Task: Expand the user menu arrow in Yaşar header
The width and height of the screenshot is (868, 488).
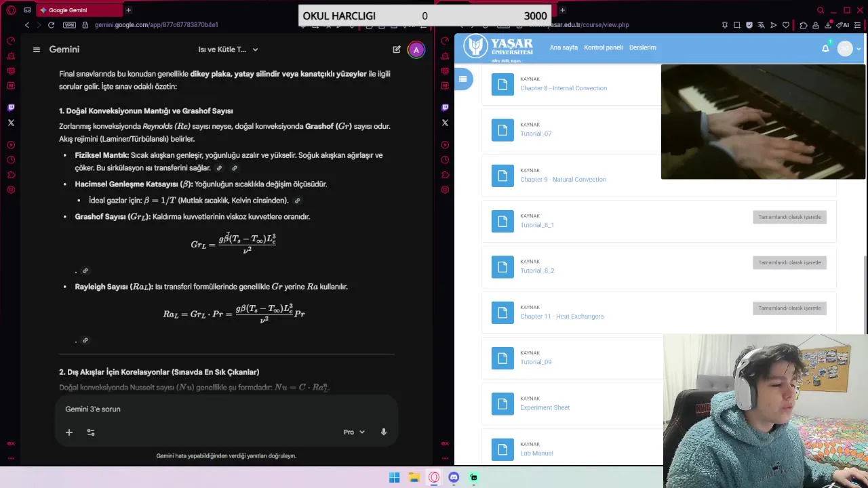Action: (x=859, y=49)
